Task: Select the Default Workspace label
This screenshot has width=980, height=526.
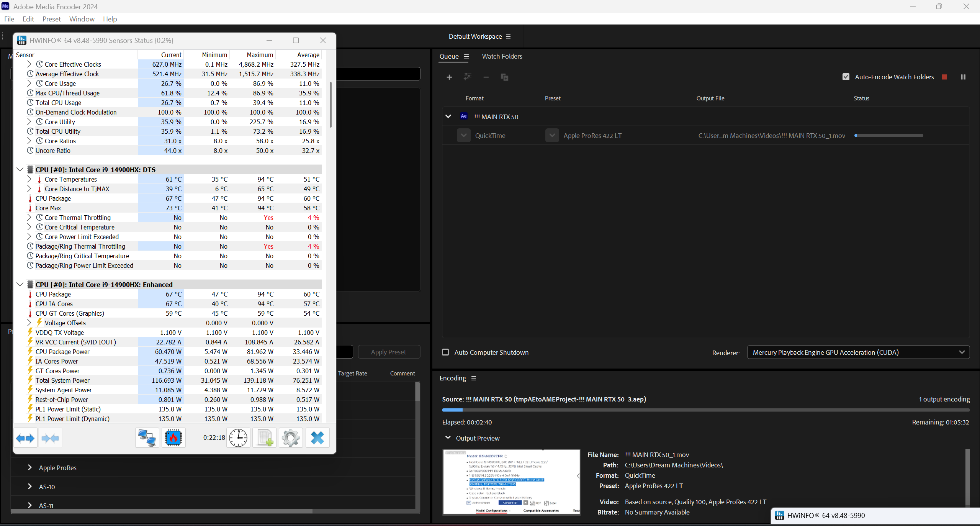Action: coord(475,36)
